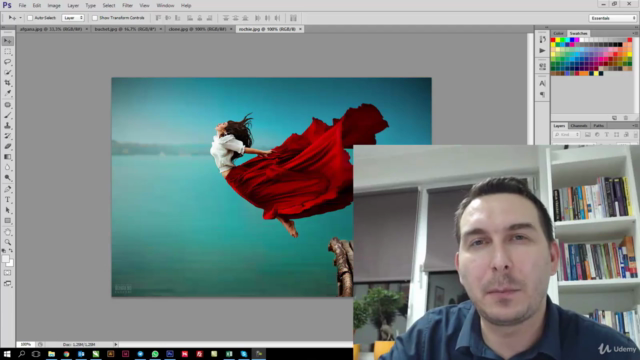Select the Gradient tool
640x360 pixels.
coord(8,157)
